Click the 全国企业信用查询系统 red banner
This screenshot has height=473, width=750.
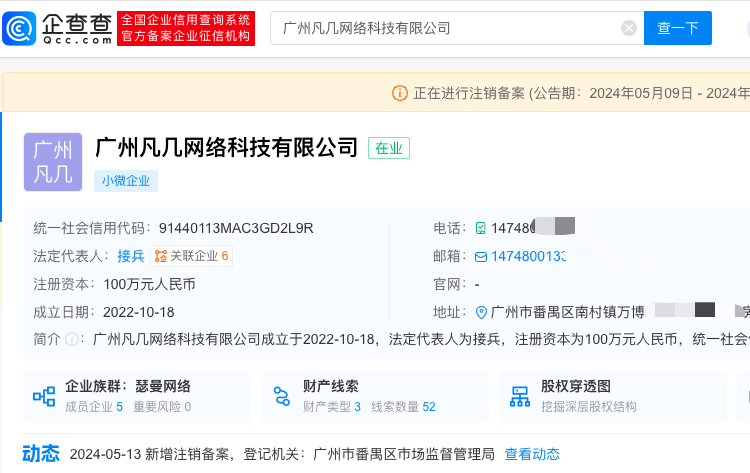(x=186, y=28)
